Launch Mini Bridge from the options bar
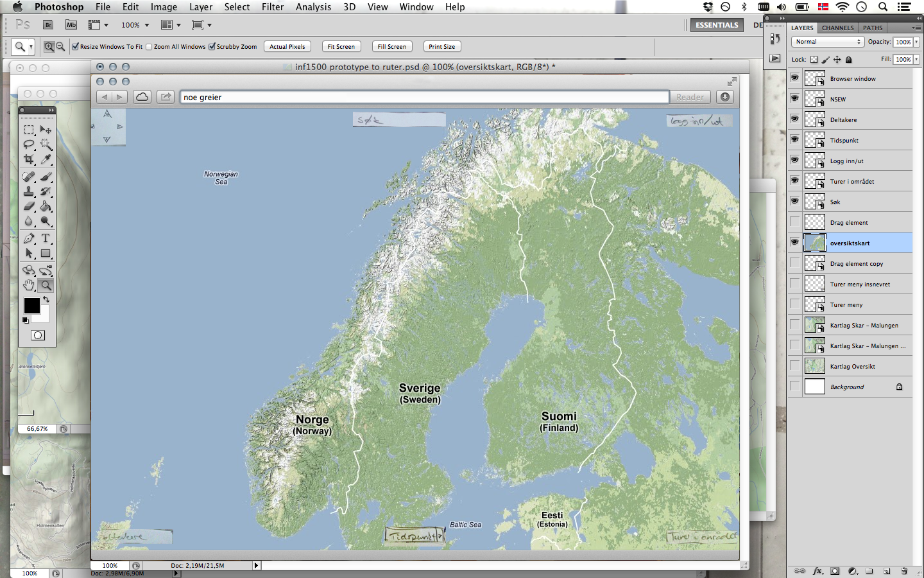The image size is (924, 578). coord(71,25)
